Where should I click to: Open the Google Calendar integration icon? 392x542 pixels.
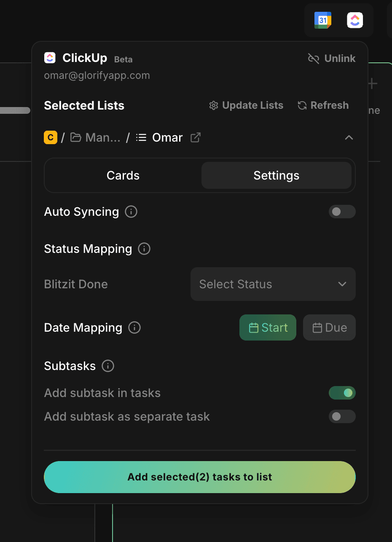(323, 20)
